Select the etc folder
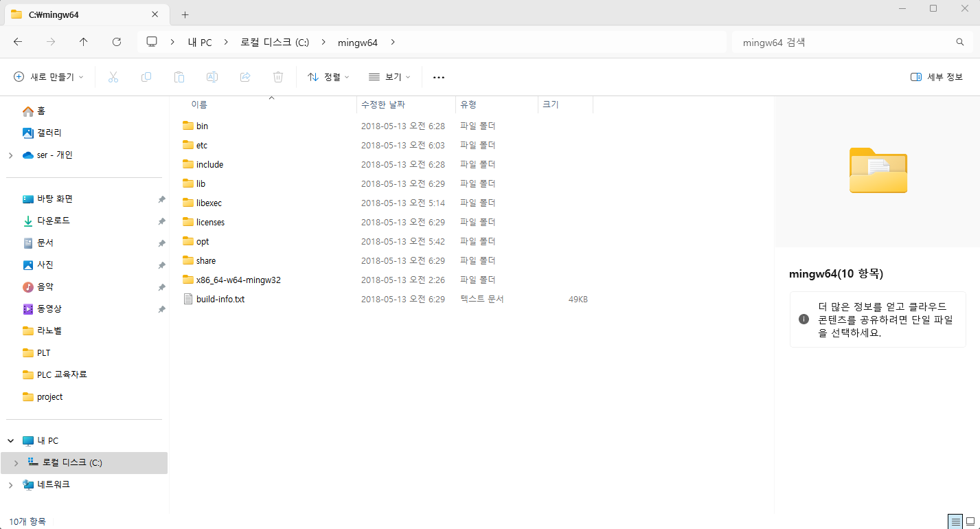The height and width of the screenshot is (529, 980). [x=201, y=145]
